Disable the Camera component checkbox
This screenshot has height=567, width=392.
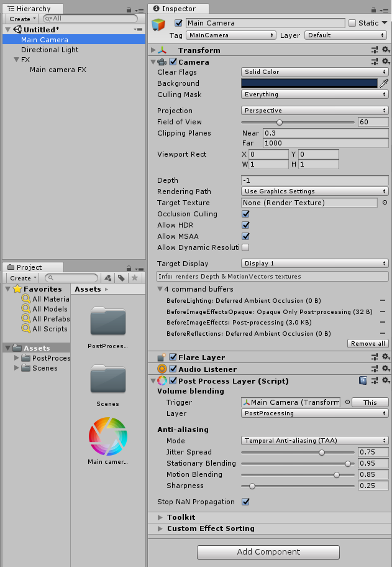173,62
